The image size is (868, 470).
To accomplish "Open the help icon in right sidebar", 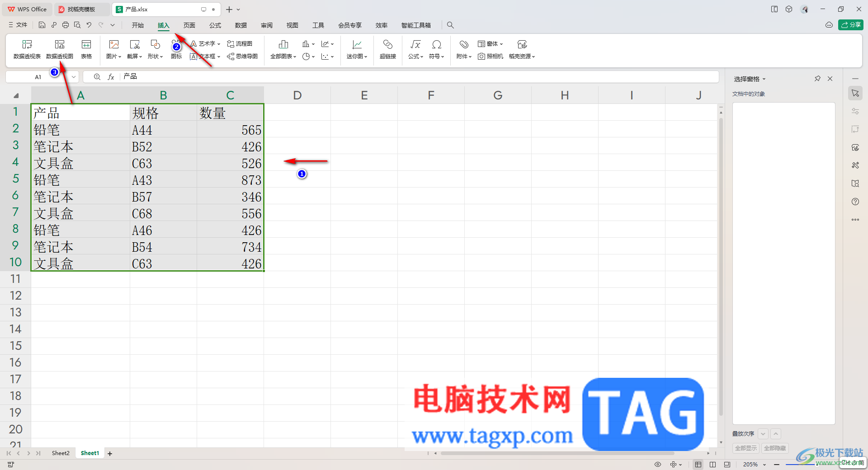I will 855,202.
